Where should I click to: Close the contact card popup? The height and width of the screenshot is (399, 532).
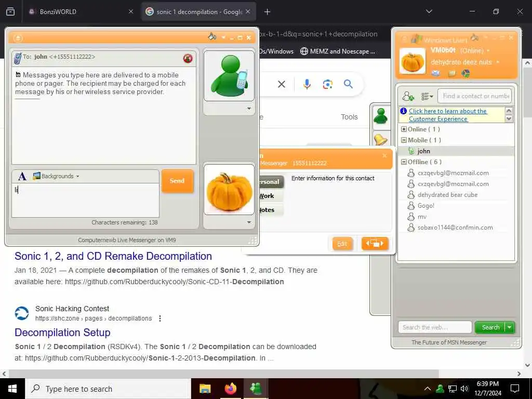tap(384, 156)
